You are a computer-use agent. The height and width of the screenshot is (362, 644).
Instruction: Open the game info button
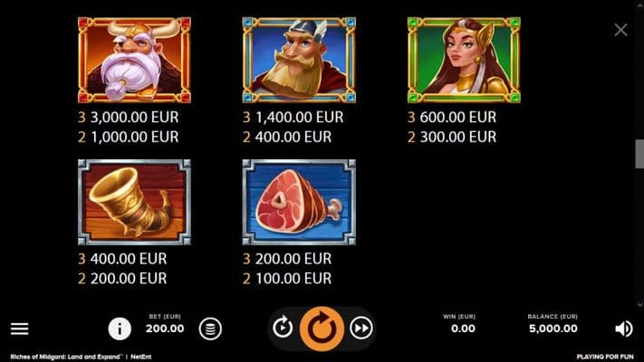(120, 329)
